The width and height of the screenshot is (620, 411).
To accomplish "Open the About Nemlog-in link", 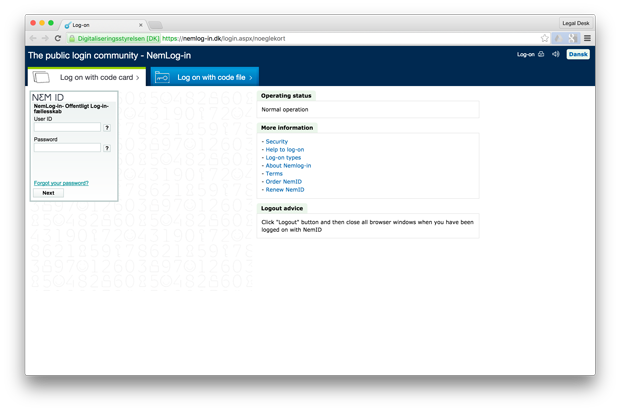I will pos(288,165).
